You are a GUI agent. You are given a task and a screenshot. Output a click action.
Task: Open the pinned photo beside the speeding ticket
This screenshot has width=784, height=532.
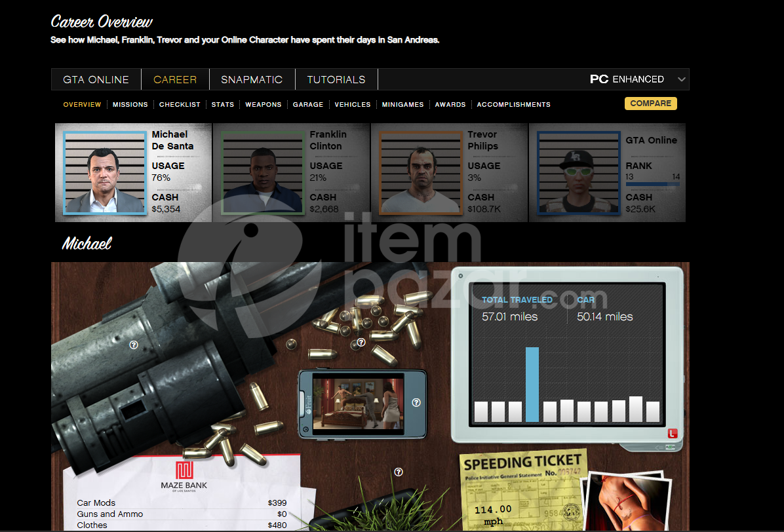pyautogui.click(x=628, y=501)
